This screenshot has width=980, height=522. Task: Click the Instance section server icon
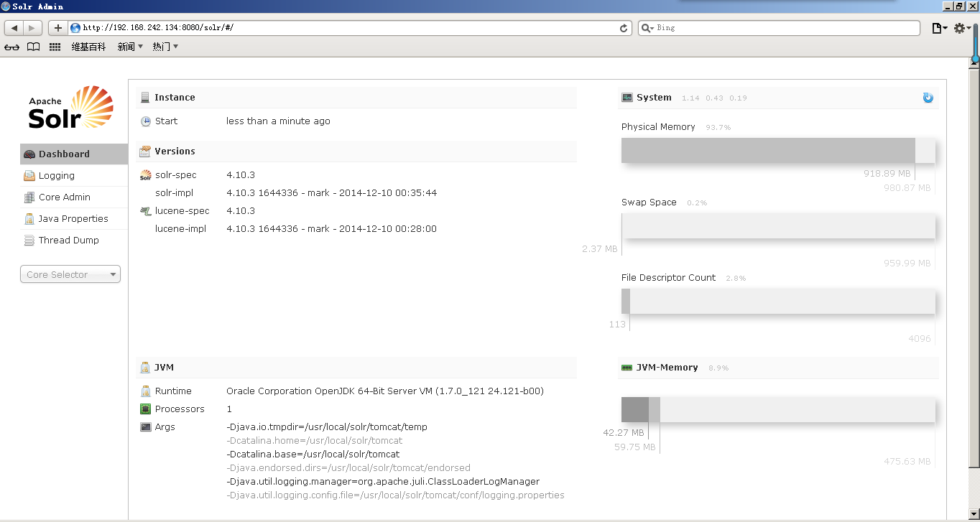tap(145, 98)
